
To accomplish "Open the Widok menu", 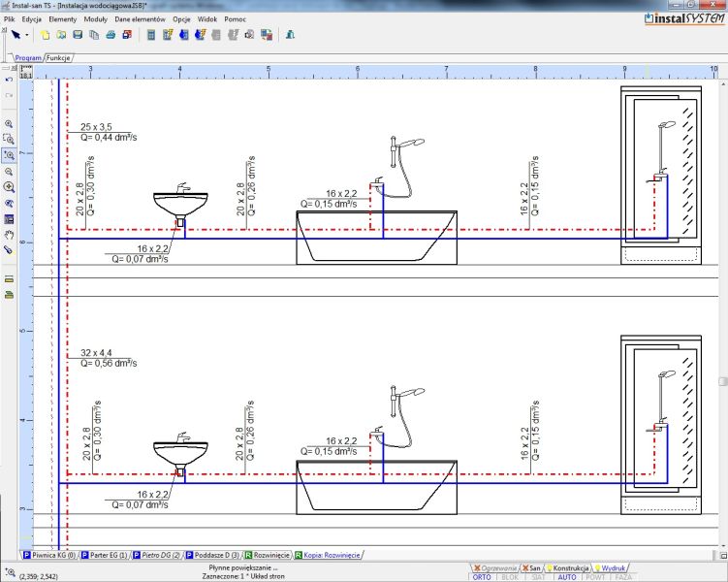I will (207, 19).
